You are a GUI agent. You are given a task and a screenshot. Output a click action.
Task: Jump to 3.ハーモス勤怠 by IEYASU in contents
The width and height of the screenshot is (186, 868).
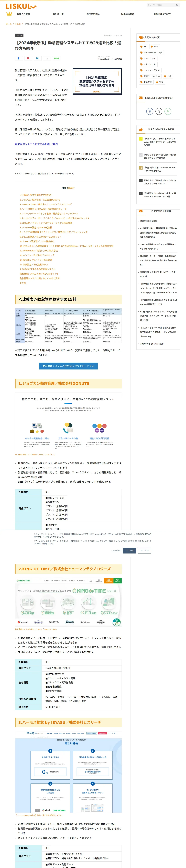point(43,209)
